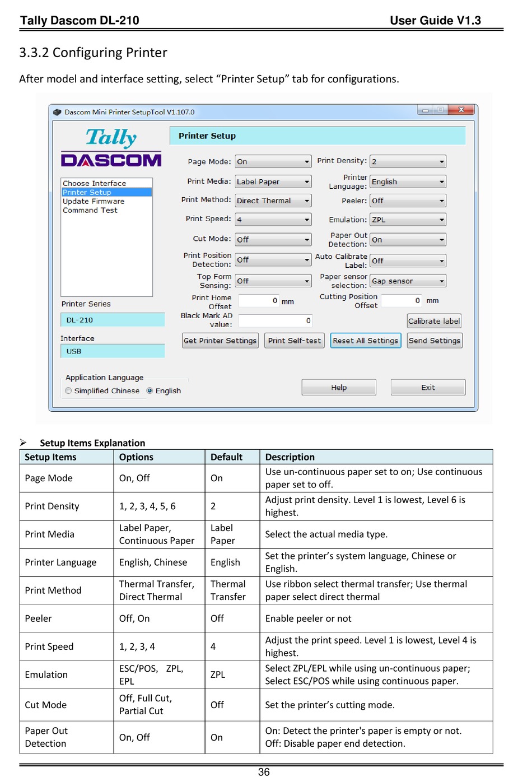Click the '3.3.2 Configuring Printer' section heading
532x777 pixels.
click(93, 53)
